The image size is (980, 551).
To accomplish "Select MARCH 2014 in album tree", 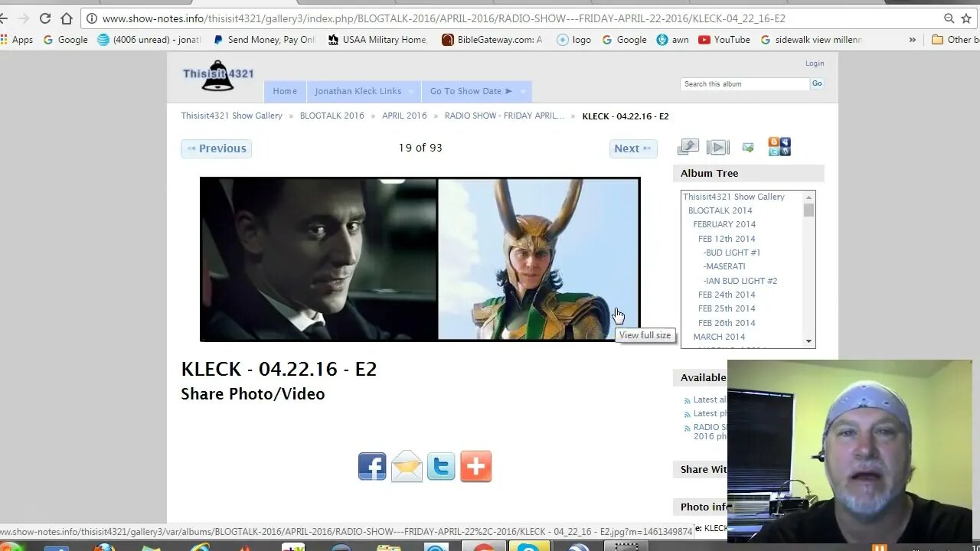I will pos(719,337).
